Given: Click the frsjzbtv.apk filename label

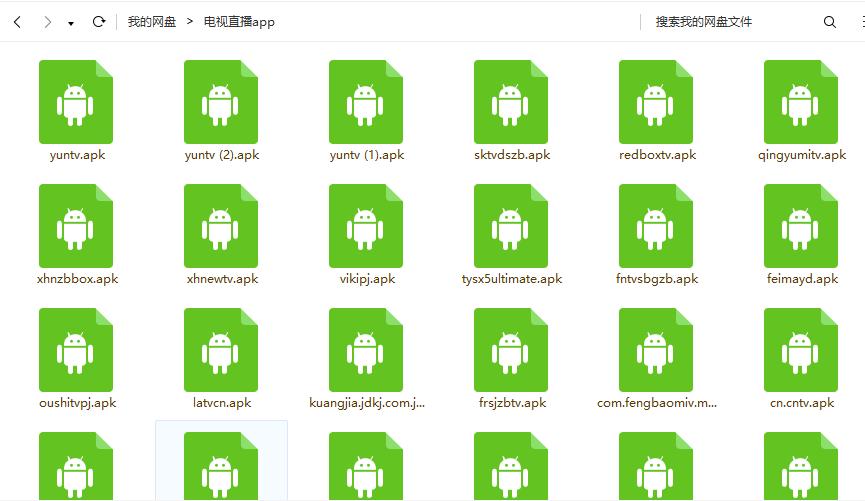Looking at the screenshot, I should [512, 403].
